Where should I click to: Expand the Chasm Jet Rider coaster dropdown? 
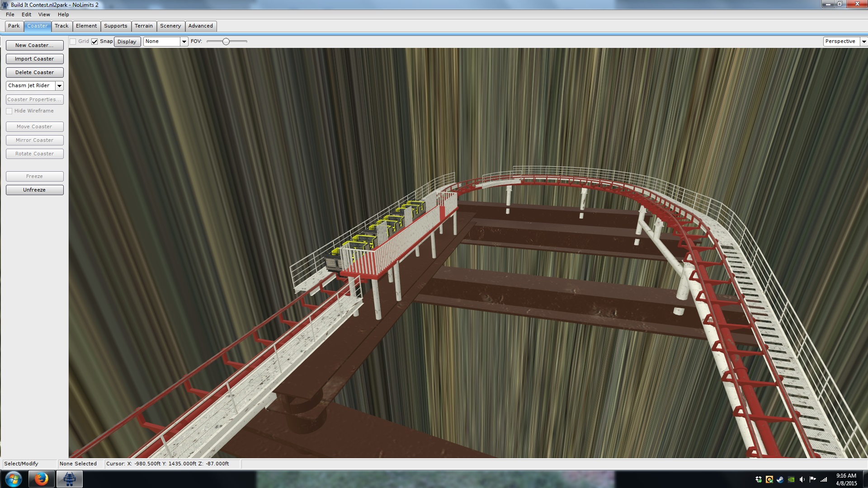59,86
